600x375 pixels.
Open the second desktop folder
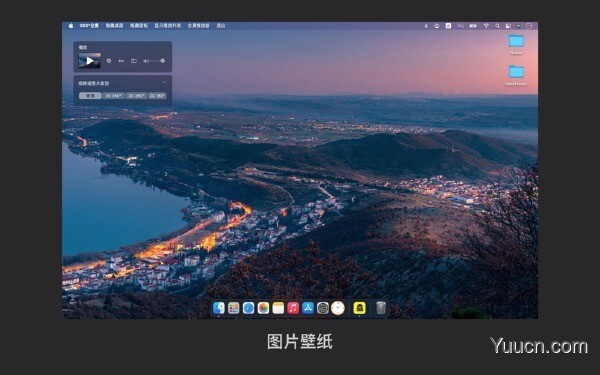click(x=516, y=72)
